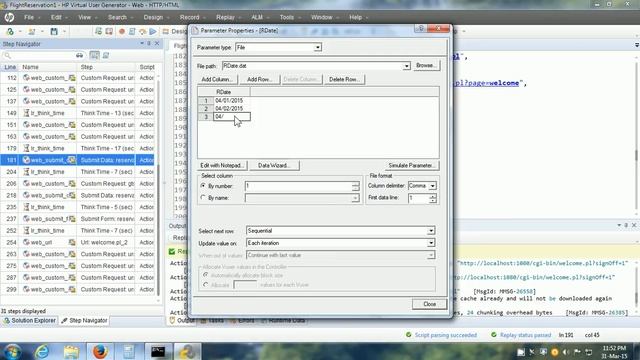
Task: Click Step Navigator vertical scrollbar
Action: coord(158,188)
